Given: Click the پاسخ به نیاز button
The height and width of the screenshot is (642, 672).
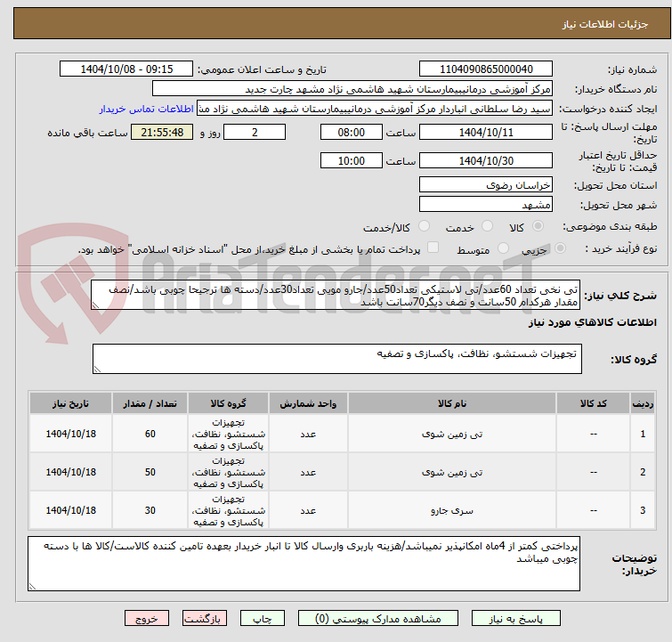Looking at the screenshot, I should [x=515, y=619].
